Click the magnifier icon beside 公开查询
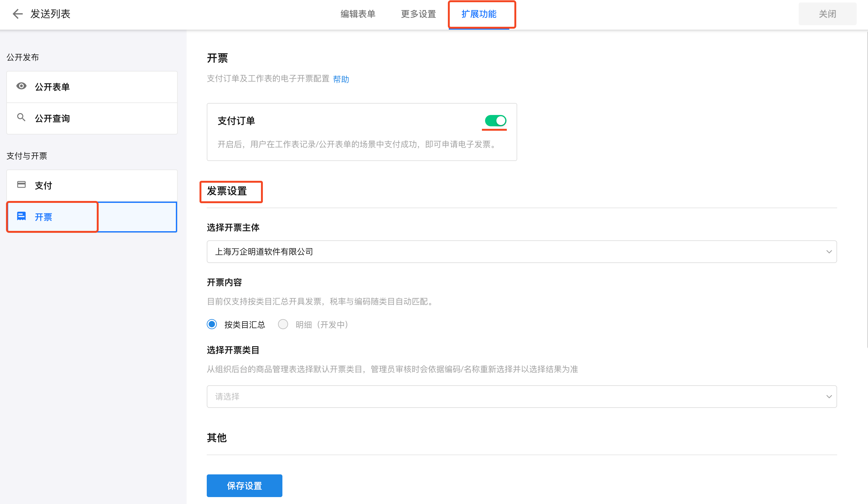The height and width of the screenshot is (504, 868). (21, 117)
